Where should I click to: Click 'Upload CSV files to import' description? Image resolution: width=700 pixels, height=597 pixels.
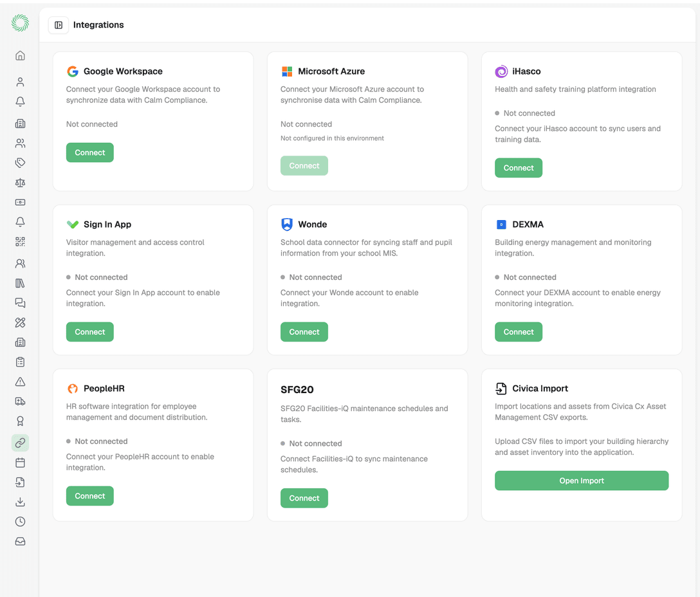[x=582, y=447]
